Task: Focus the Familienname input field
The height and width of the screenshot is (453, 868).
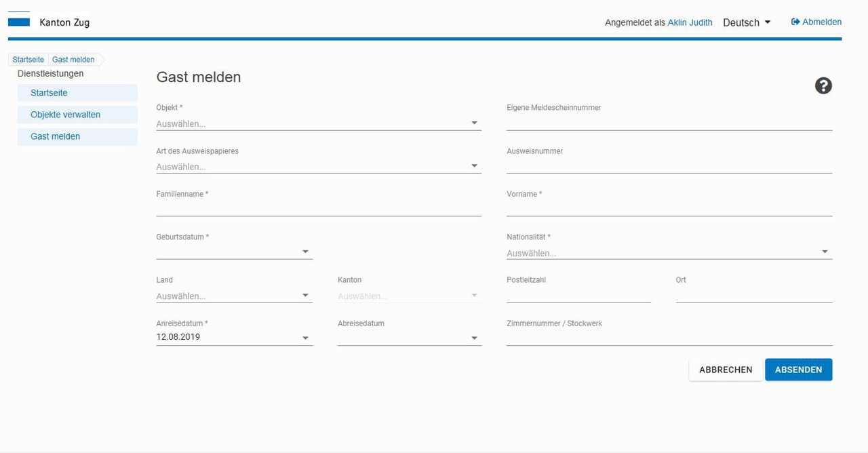Action: (x=318, y=209)
